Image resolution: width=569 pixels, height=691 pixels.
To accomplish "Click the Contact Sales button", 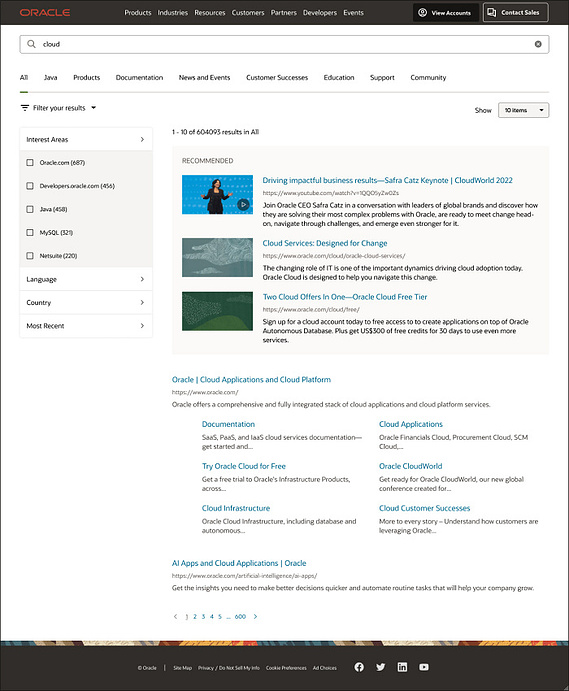I will pos(516,12).
